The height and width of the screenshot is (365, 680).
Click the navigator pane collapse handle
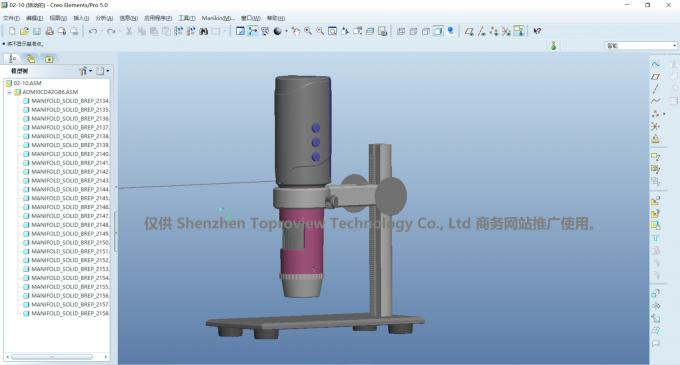116,232
